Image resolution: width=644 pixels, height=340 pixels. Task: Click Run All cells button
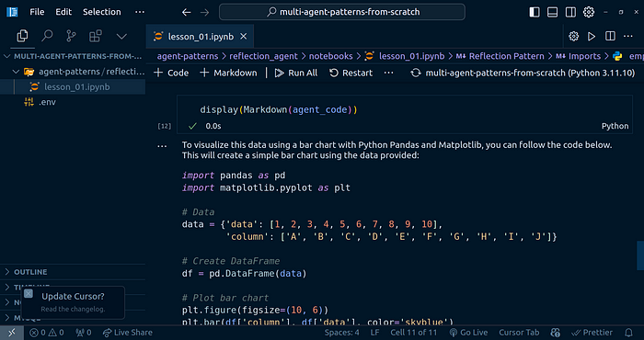[x=296, y=73]
